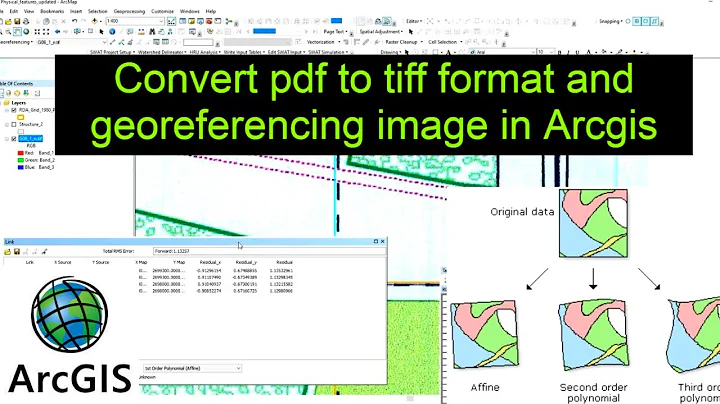Click the Green Band_2 color swatch
The width and height of the screenshot is (720, 404).
click(x=20, y=160)
